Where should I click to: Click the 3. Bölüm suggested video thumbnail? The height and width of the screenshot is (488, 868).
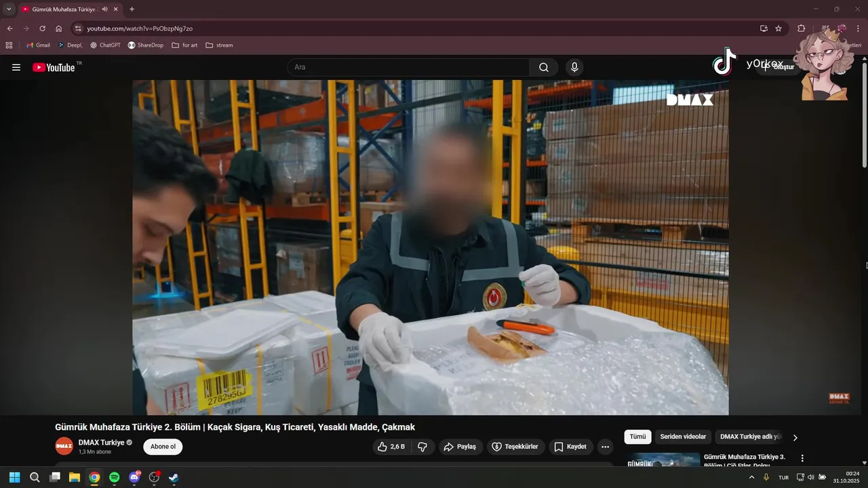(x=663, y=460)
